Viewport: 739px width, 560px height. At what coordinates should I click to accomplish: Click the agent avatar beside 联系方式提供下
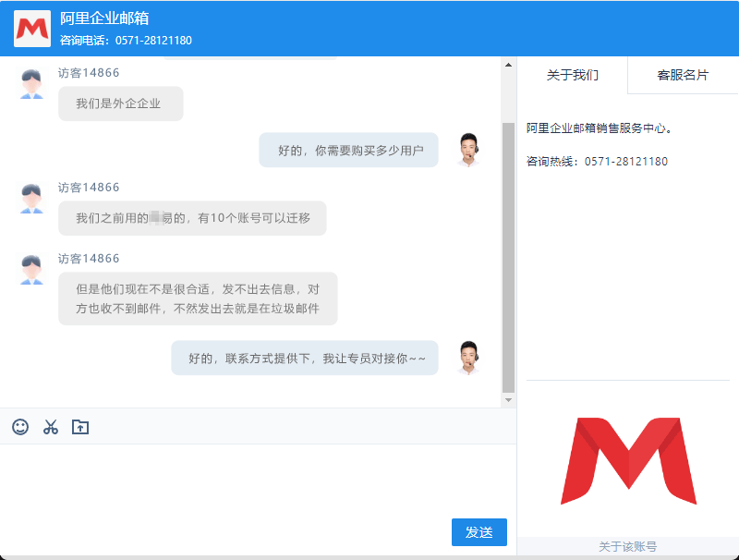[468, 358]
